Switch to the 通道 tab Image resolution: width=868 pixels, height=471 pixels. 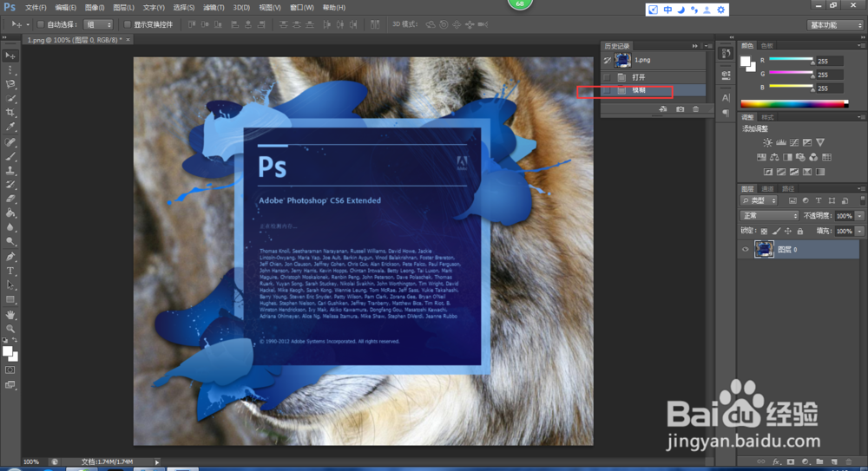[767, 189]
